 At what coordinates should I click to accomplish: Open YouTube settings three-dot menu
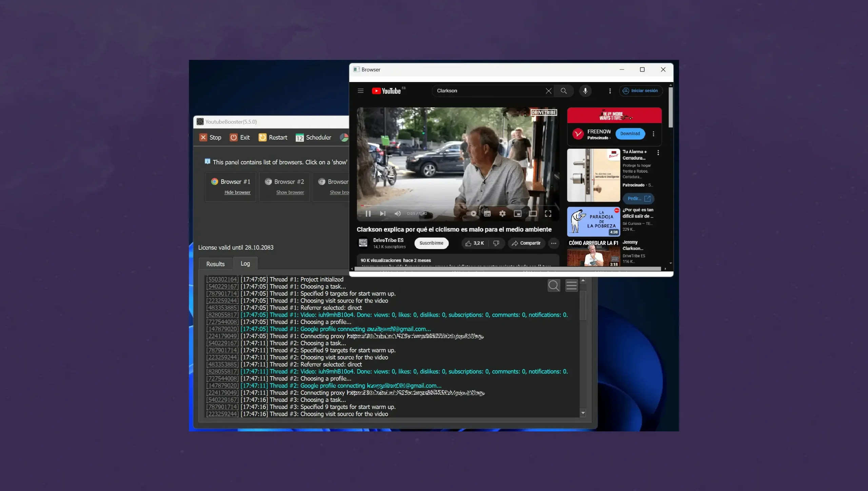click(x=610, y=91)
